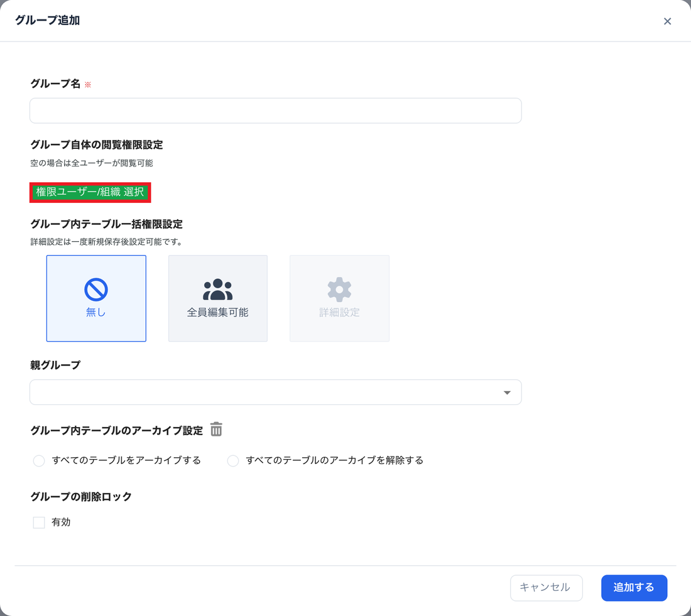Open the 親グループ dropdown
This screenshot has height=616, width=691.
(275, 392)
